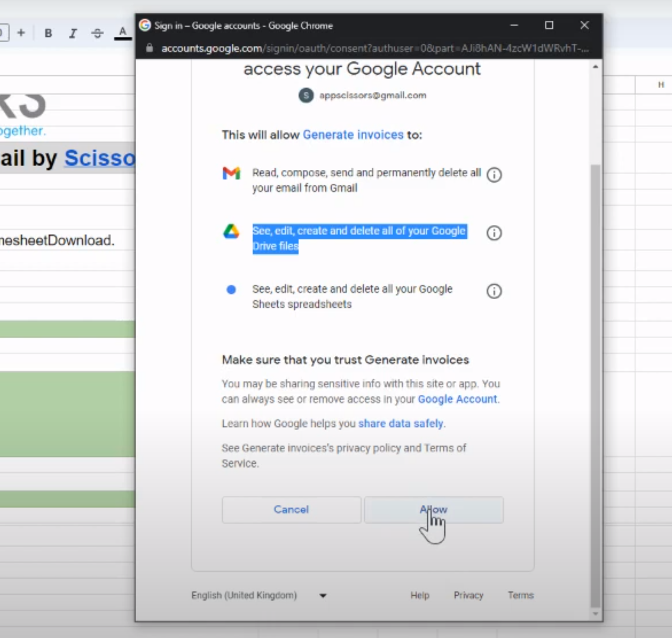The width and height of the screenshot is (672, 638).
Task: Click the plus increase font size icon
Action: click(x=21, y=33)
